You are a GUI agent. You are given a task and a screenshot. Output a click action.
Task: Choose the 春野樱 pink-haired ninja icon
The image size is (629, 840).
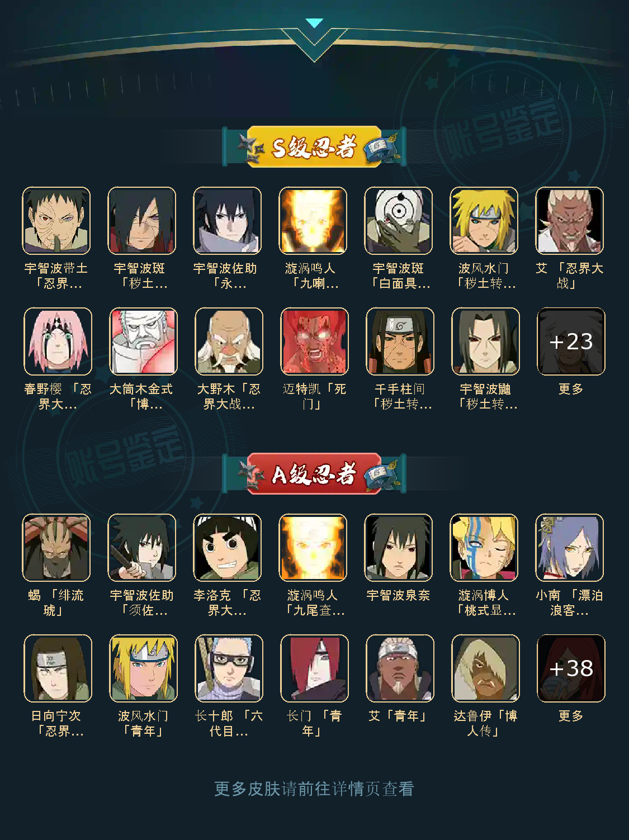point(58,341)
